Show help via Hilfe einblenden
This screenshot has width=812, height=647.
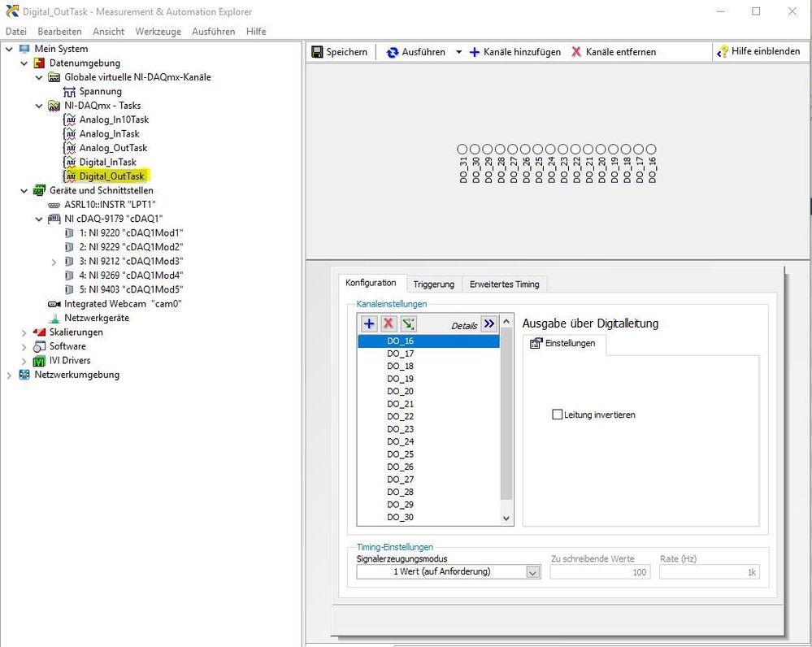coord(758,51)
